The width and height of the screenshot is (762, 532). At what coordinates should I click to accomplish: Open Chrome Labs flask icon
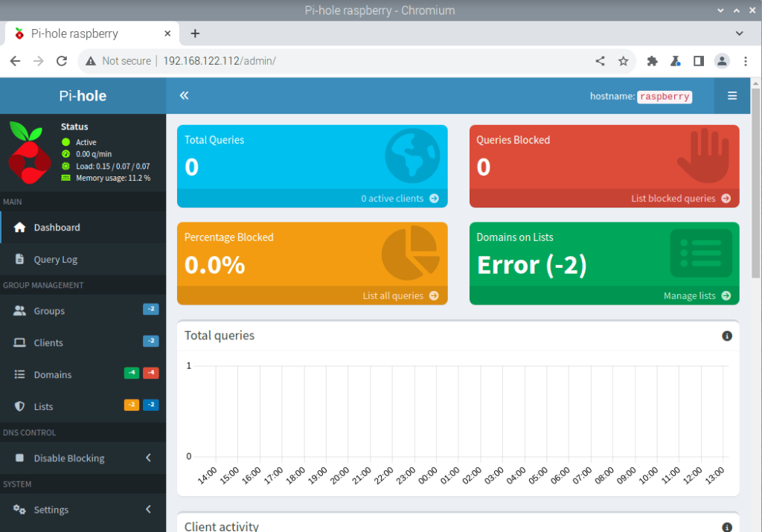(676, 61)
